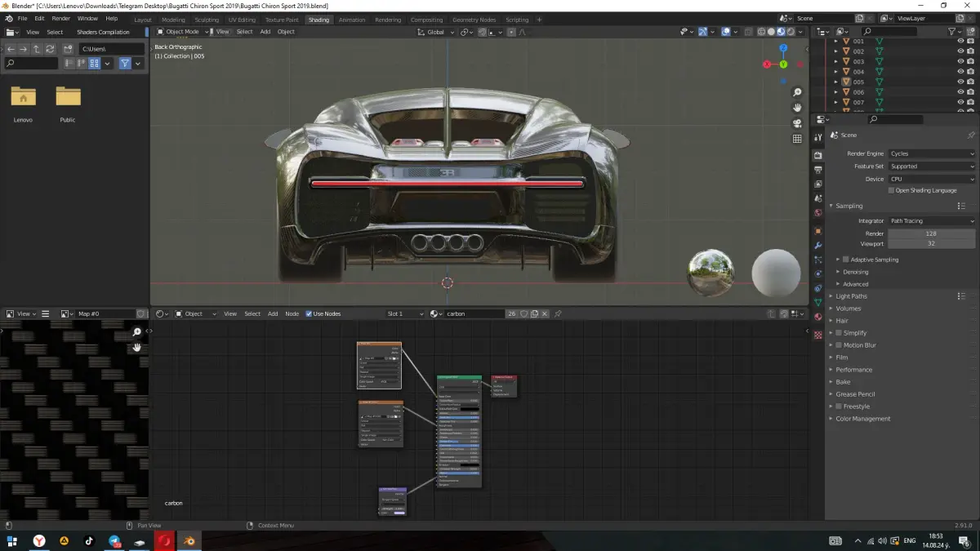Toggle camera view in the 3D viewport
The image size is (980, 551).
(x=797, y=123)
